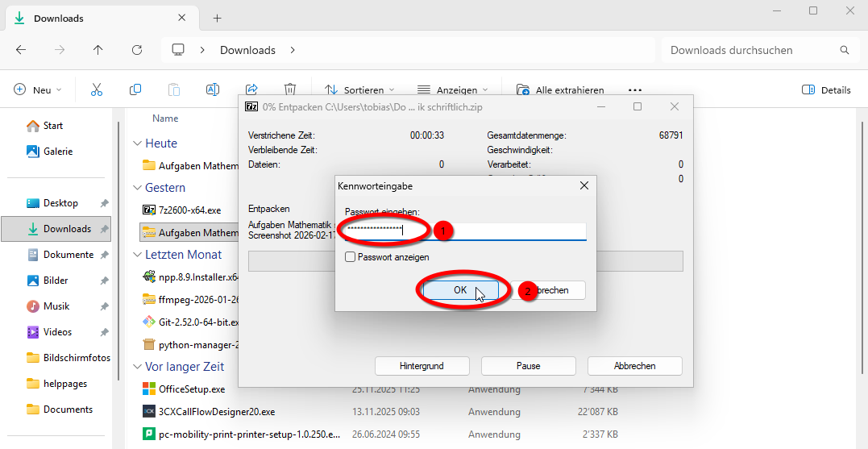Click Alle extrahieren in toolbar
Screen dimensions: 868x449
pyautogui.click(x=560, y=89)
